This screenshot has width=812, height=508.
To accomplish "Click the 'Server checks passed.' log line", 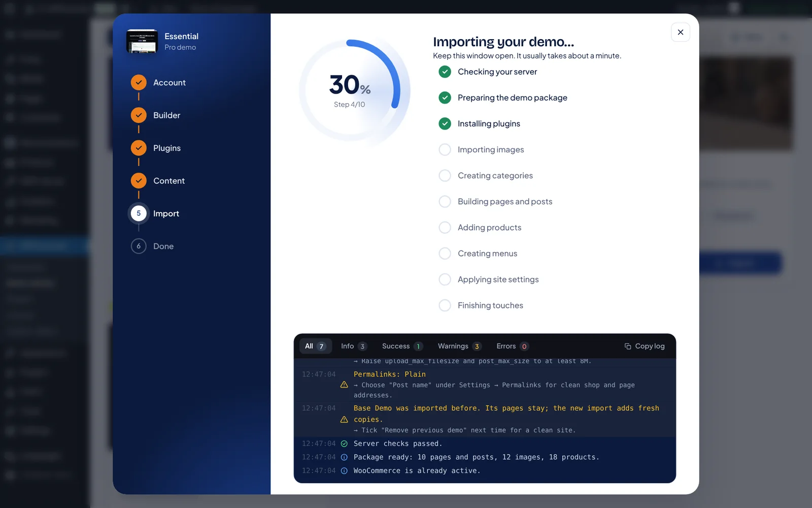I will click(398, 443).
